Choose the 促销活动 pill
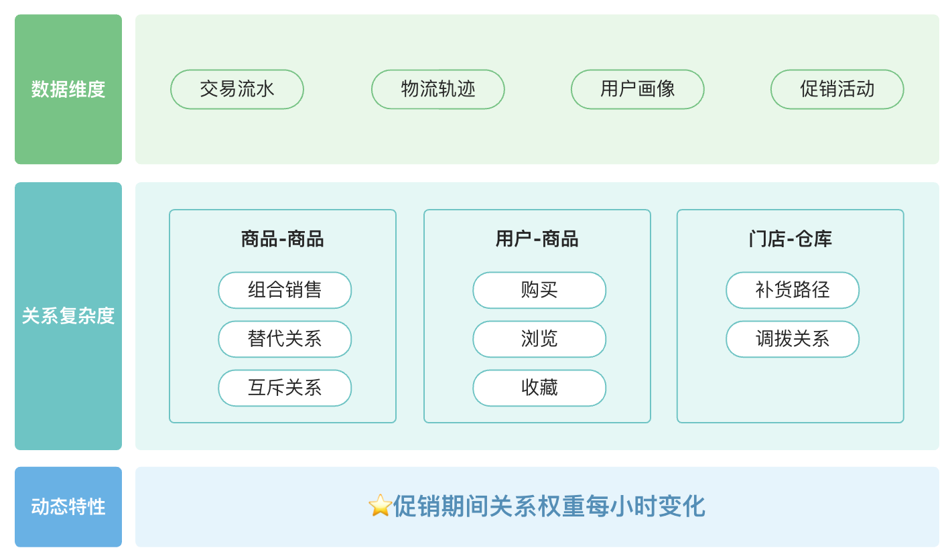This screenshot has height=560, width=950. (837, 89)
